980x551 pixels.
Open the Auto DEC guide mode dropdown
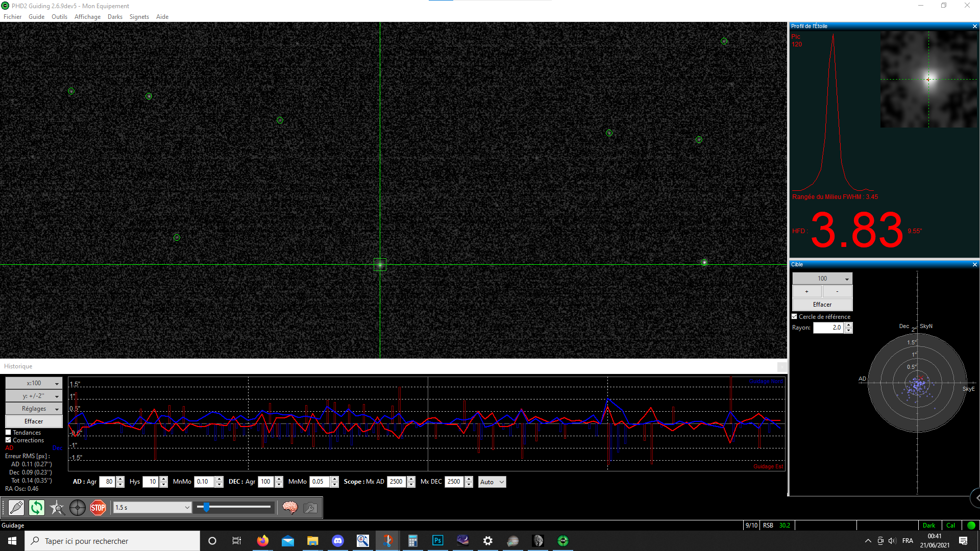(x=492, y=482)
